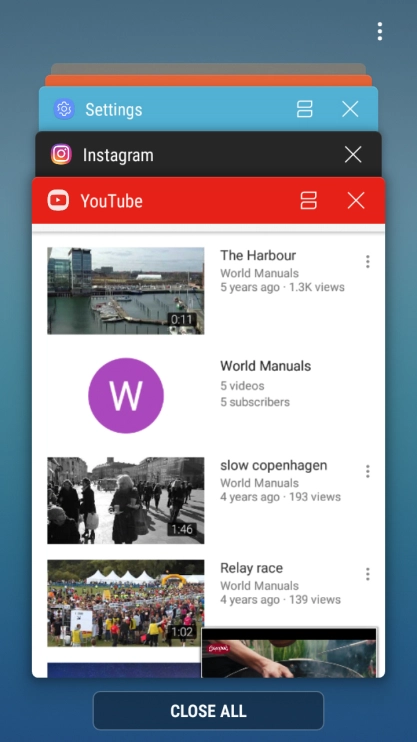
Task: Close the Instagram app card
Action: (353, 155)
